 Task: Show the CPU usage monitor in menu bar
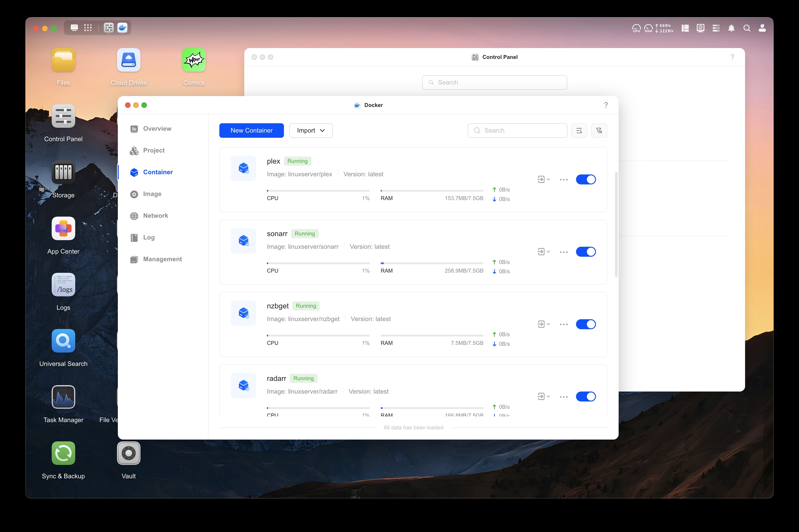point(636,28)
